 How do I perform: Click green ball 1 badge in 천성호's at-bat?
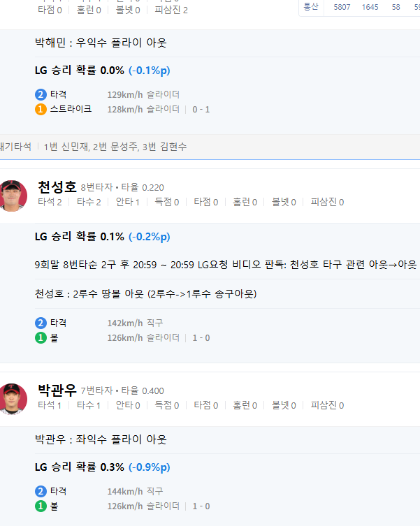point(41,338)
